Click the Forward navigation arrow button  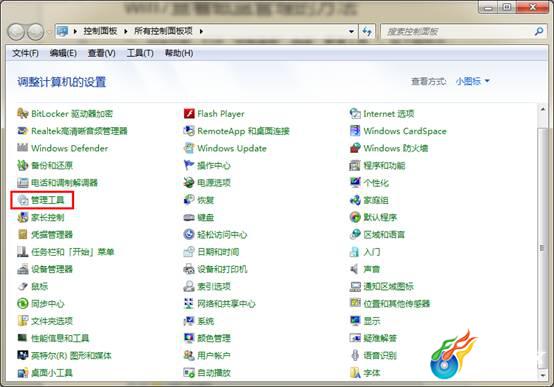(35, 32)
